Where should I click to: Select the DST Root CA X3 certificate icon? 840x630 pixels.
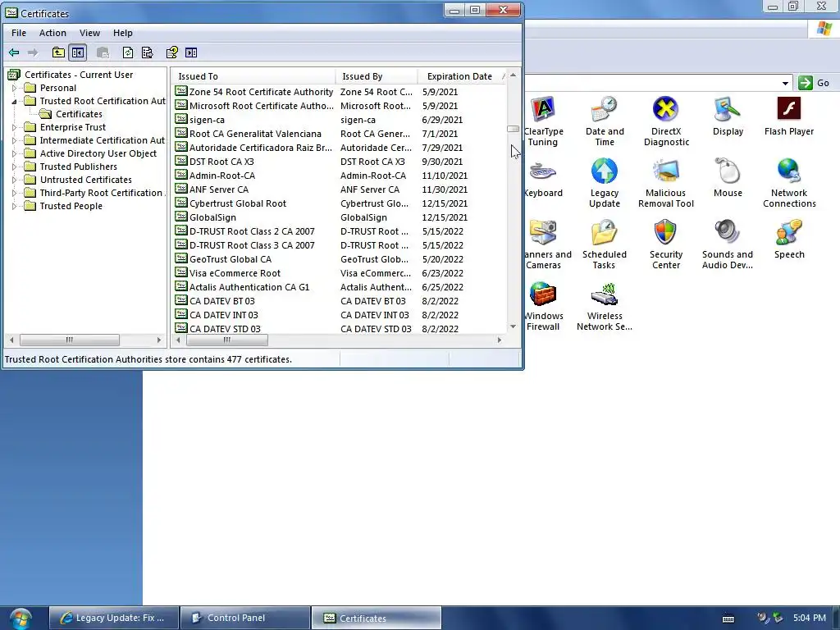click(181, 161)
